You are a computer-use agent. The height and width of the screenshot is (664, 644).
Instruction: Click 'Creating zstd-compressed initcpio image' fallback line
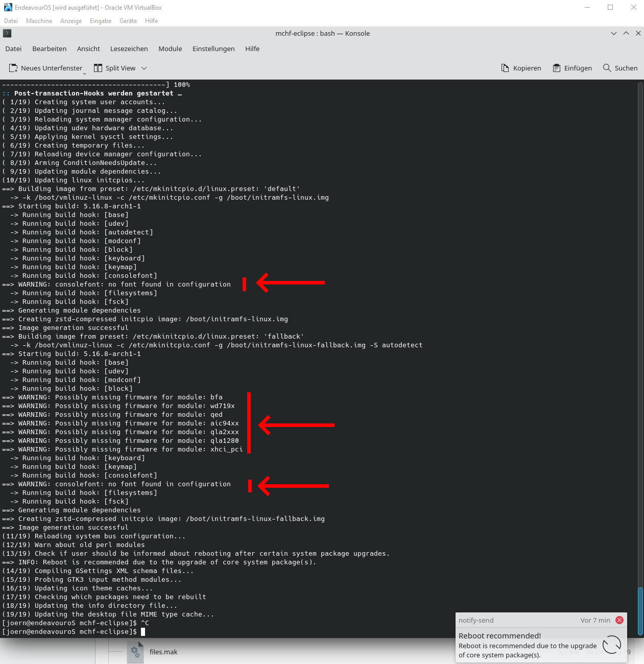coord(163,519)
